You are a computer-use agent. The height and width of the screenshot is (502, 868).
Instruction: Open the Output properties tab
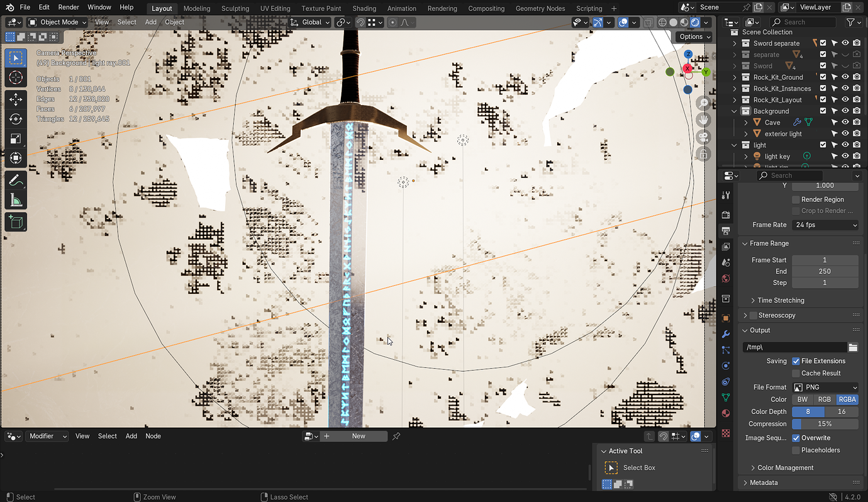point(726,230)
